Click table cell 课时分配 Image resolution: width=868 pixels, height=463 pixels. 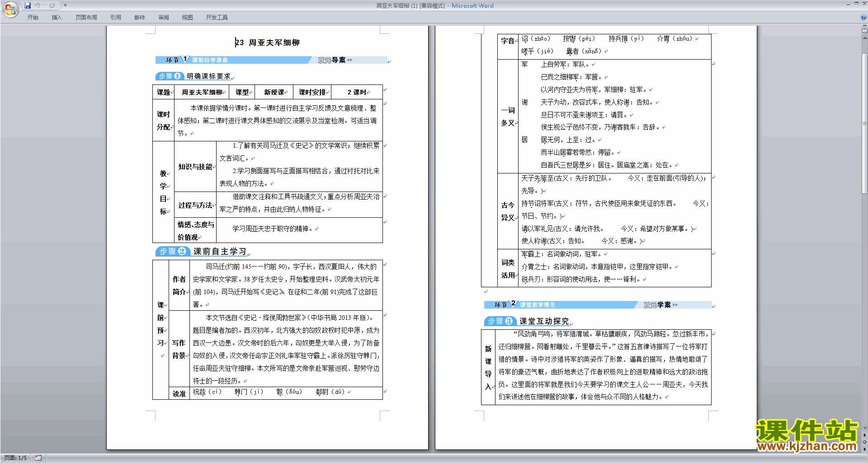pos(164,121)
